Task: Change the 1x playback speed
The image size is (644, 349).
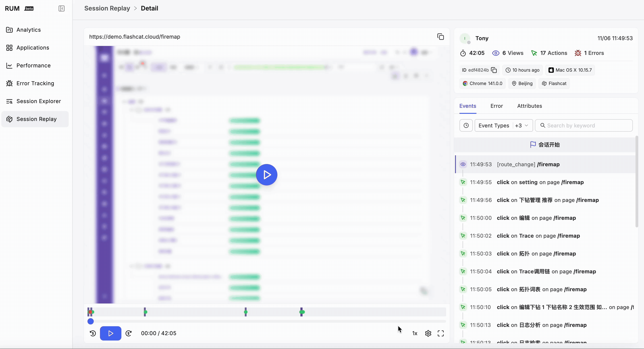Action: click(415, 333)
